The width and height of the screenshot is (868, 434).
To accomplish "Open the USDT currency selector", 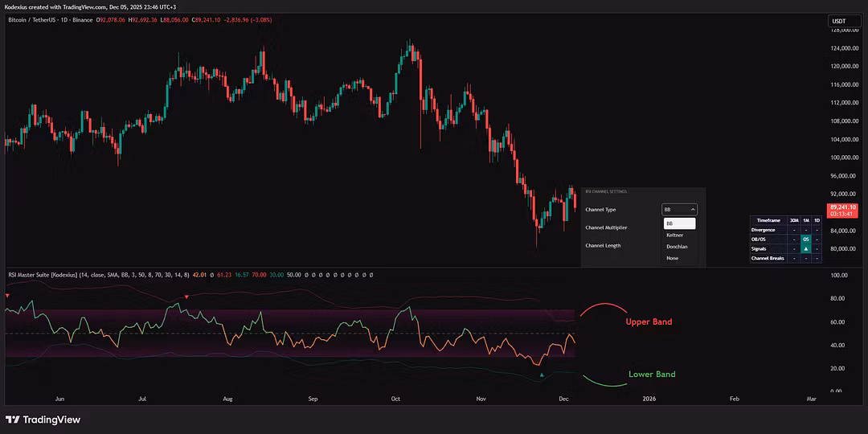I will (x=838, y=21).
